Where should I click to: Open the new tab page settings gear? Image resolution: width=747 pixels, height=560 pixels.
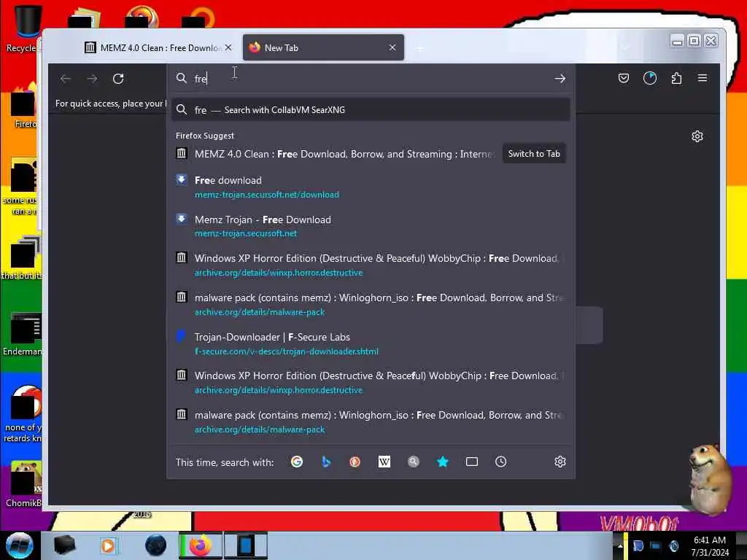click(697, 136)
